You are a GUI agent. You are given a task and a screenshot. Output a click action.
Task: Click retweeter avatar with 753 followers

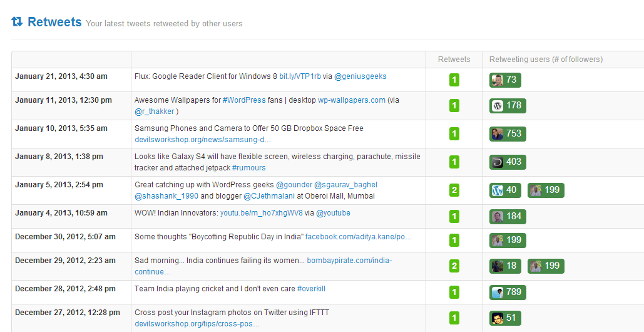(x=508, y=134)
